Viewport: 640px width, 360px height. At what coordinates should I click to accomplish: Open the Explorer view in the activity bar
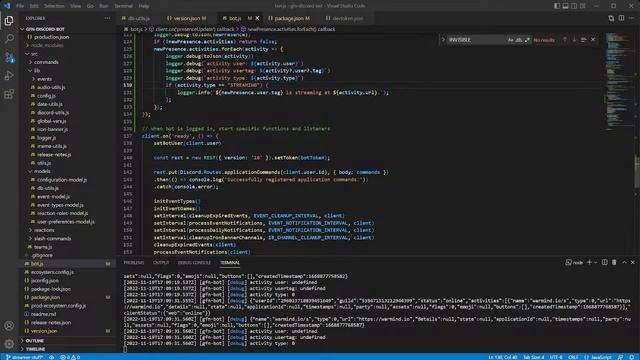(9, 20)
